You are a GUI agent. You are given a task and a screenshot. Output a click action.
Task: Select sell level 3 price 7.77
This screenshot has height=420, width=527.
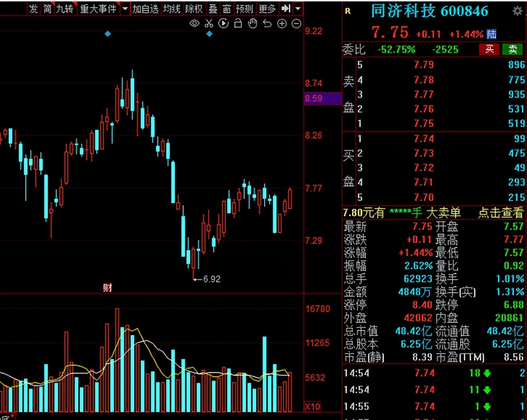coord(424,95)
